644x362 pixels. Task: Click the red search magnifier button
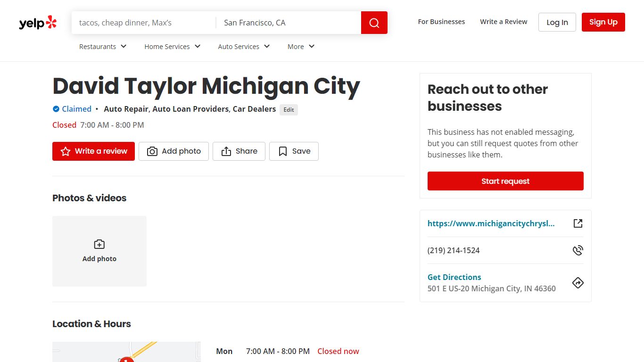(x=374, y=23)
